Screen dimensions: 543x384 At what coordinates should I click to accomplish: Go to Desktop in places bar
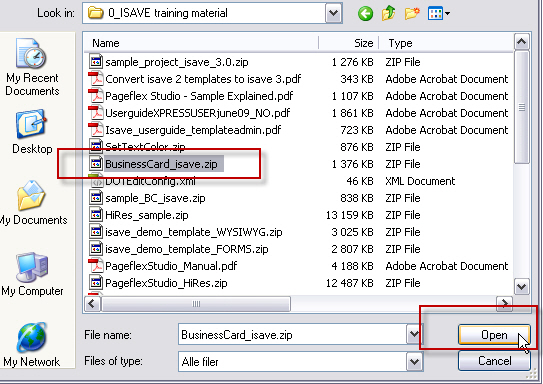coord(32,132)
